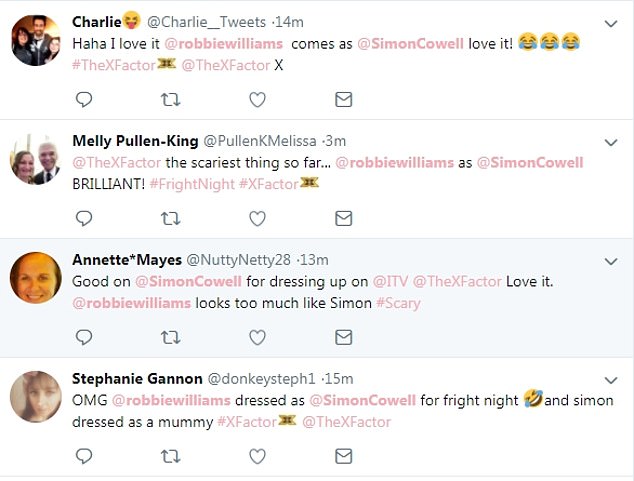Screen dimensions: 634x481
Task: Open the #Scary hashtag link
Action: pos(398,302)
